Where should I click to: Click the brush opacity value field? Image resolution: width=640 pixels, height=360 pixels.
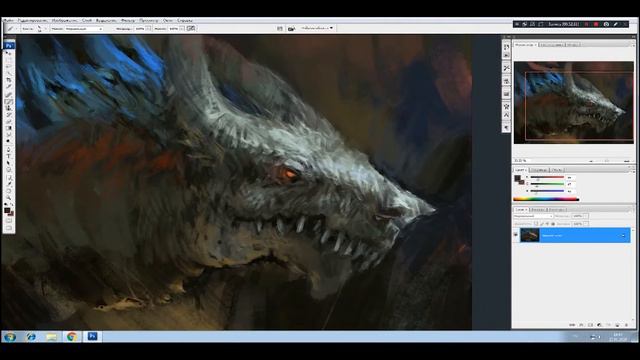pos(140,29)
